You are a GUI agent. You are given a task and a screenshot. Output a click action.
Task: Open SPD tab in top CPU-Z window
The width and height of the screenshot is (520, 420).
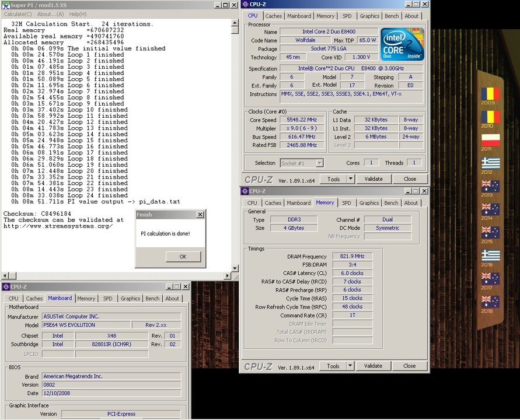pyautogui.click(x=347, y=16)
